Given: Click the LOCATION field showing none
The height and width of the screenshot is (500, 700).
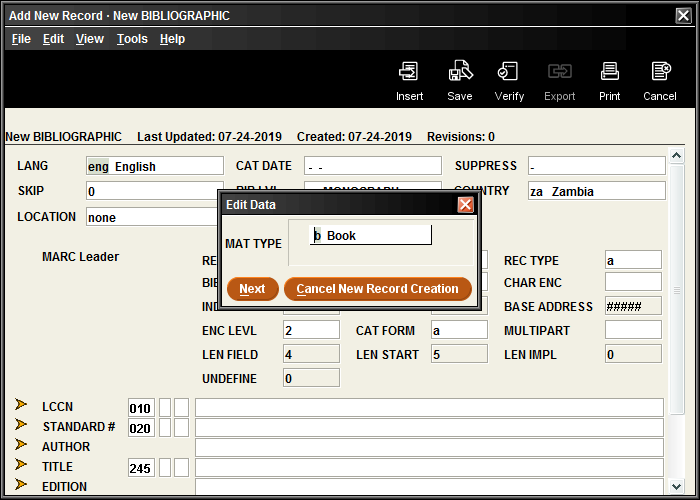Looking at the screenshot, I should click(152, 217).
